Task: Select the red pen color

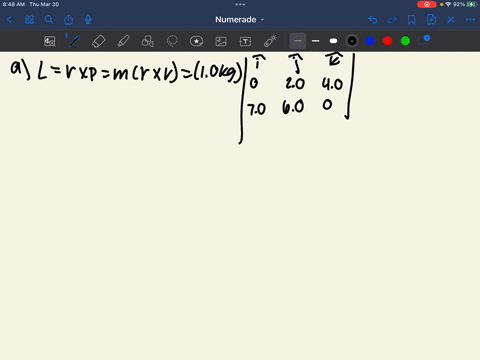Action: (x=387, y=41)
